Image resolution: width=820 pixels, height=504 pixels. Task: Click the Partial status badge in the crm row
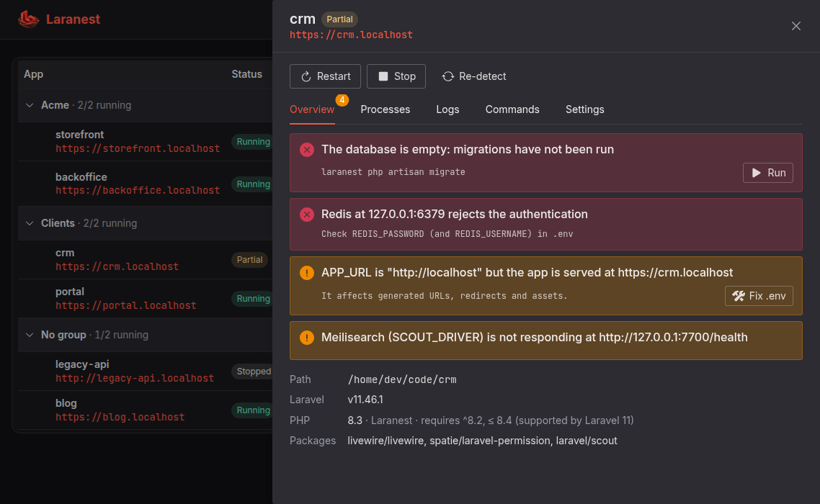pyautogui.click(x=249, y=261)
